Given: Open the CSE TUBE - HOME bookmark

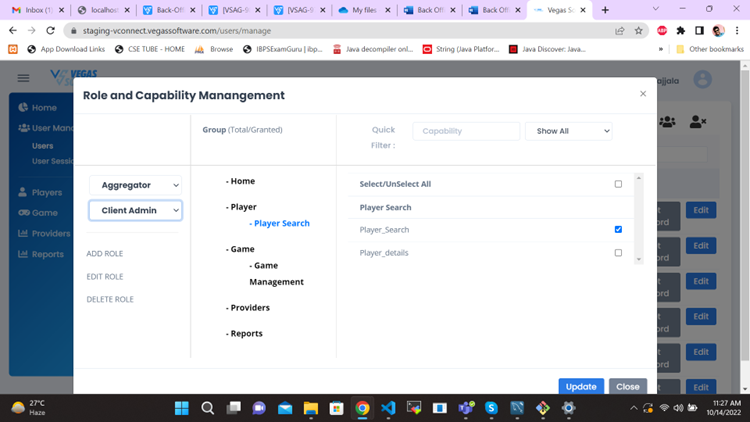Looking at the screenshot, I should click(x=150, y=49).
